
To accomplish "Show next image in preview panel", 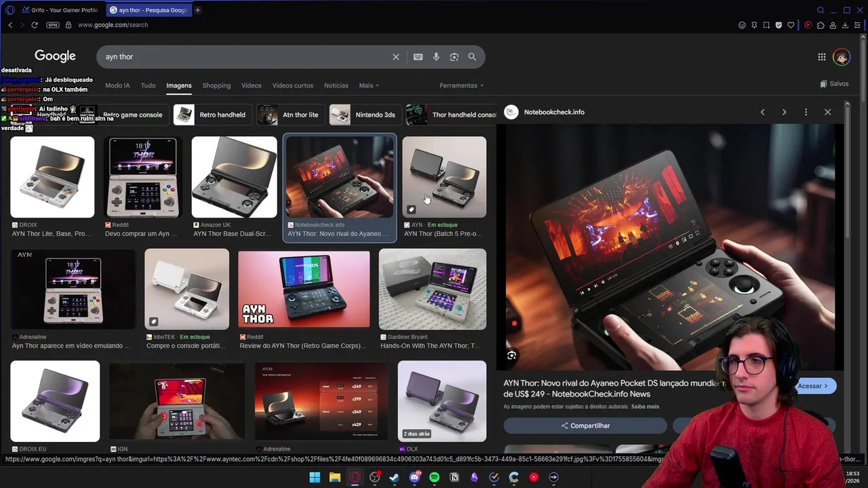I will [x=784, y=112].
